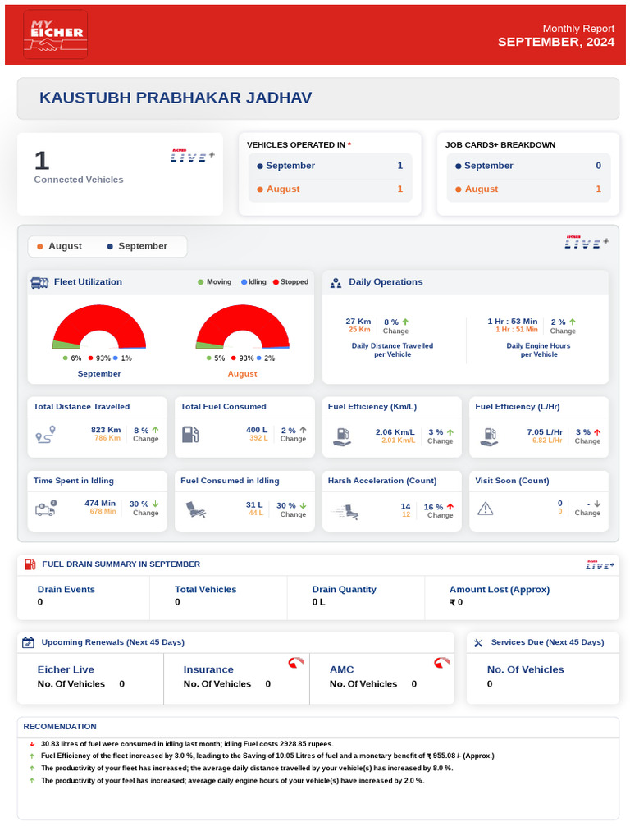Screen dimensions: 630x840
Task: Click the Drain Events label
Action: [66, 590]
